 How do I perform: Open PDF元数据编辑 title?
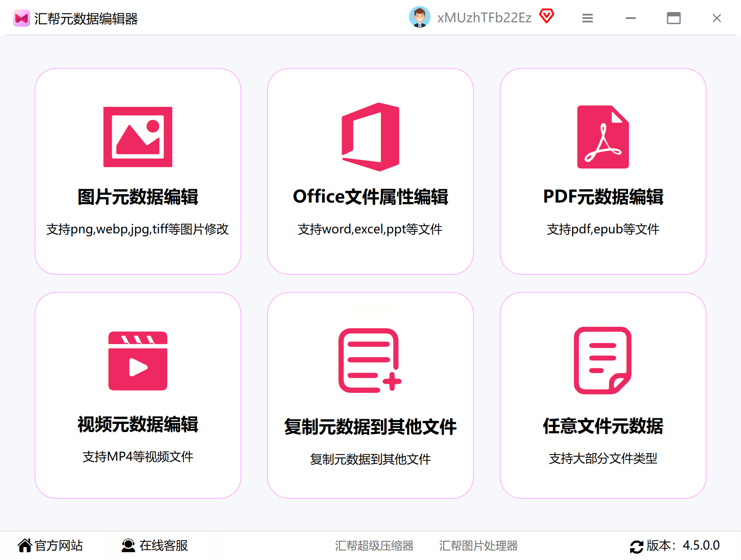click(x=603, y=196)
